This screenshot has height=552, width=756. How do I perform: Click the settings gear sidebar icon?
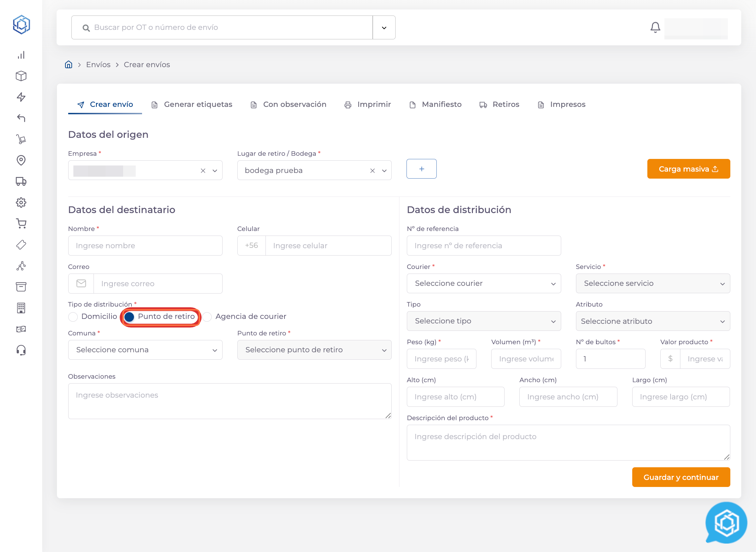[x=21, y=203]
